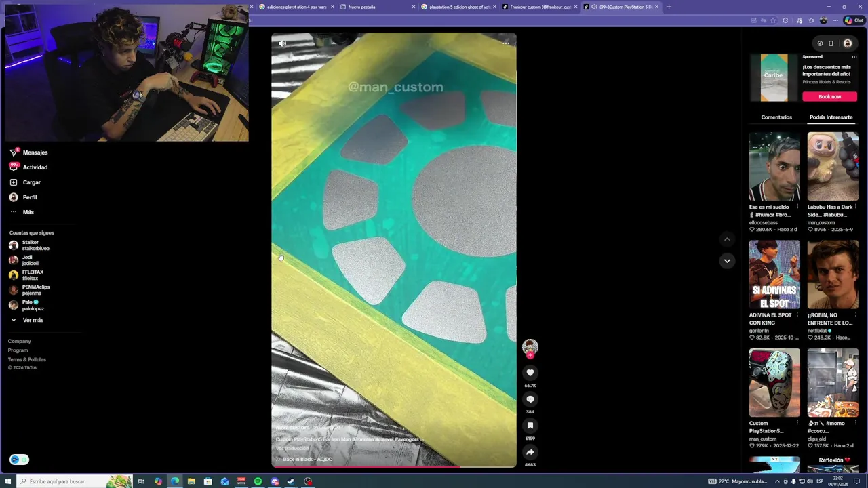Save video with bookmark icon

530,426
